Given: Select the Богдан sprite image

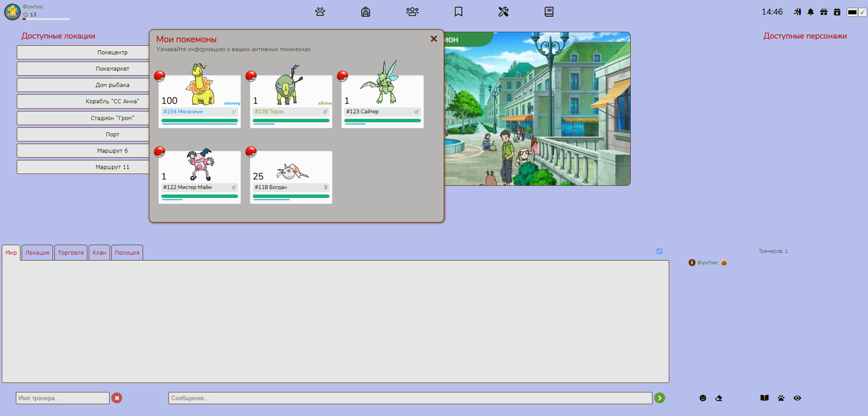Looking at the screenshot, I should [x=293, y=171].
